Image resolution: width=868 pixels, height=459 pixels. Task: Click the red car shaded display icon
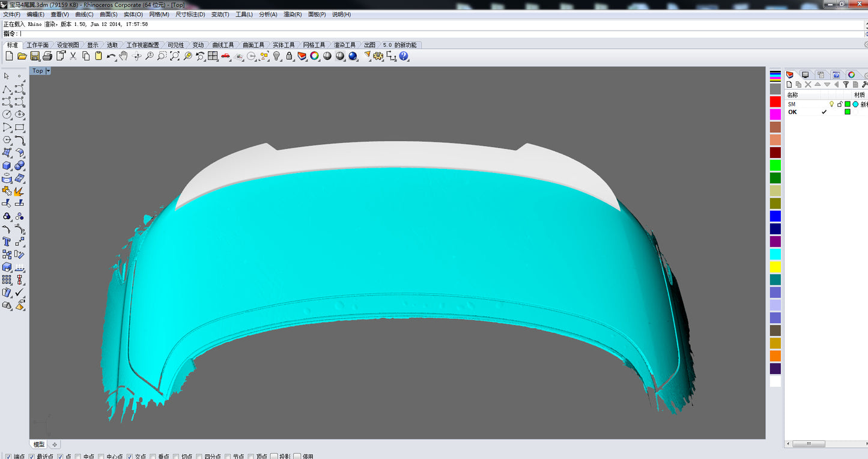pyautogui.click(x=226, y=56)
